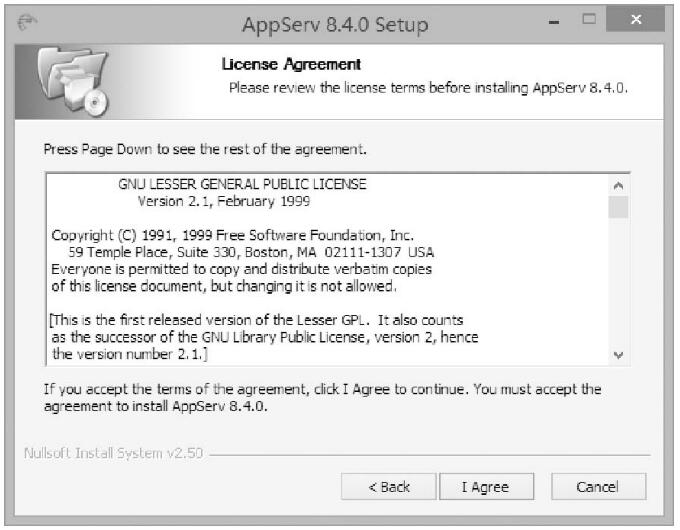This screenshot has width=680, height=530.
Task: Go back with the < Back button
Action: coord(388,487)
